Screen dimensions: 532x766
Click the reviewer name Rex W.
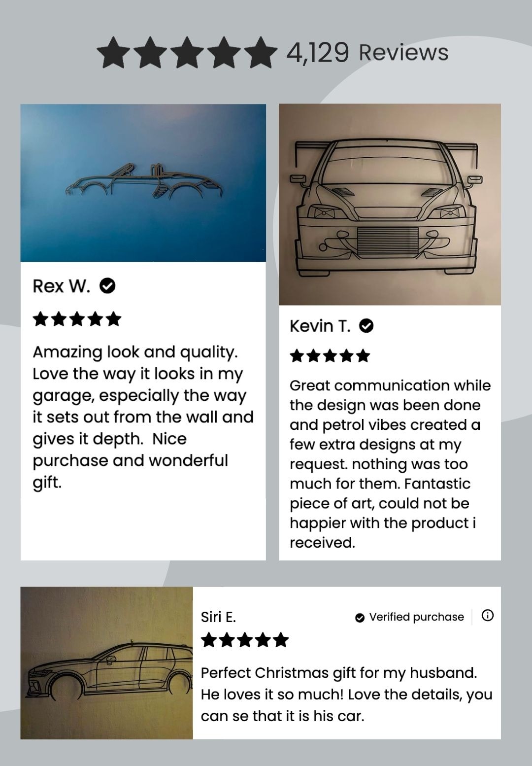[62, 286]
